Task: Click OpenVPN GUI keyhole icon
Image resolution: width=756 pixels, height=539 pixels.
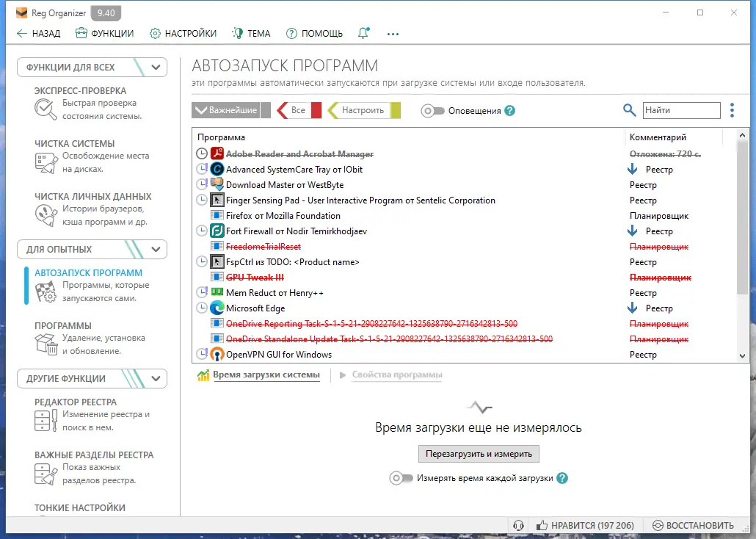Action: tap(217, 354)
